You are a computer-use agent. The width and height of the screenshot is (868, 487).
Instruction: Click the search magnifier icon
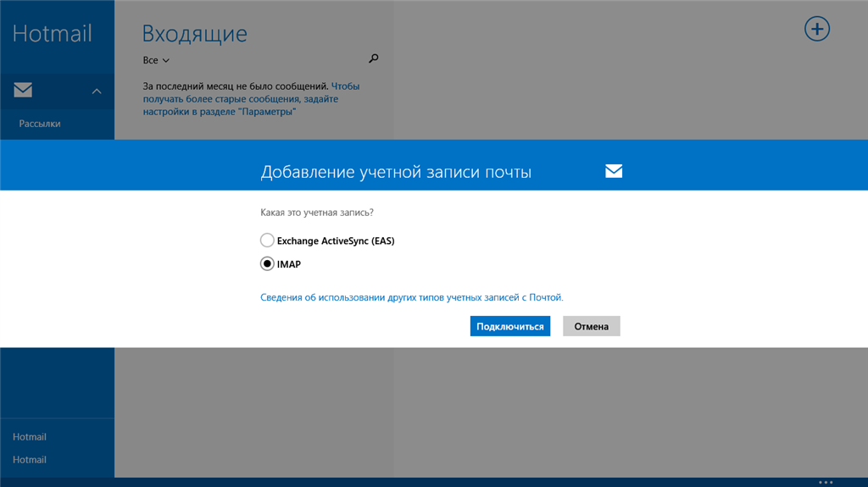[x=374, y=58]
